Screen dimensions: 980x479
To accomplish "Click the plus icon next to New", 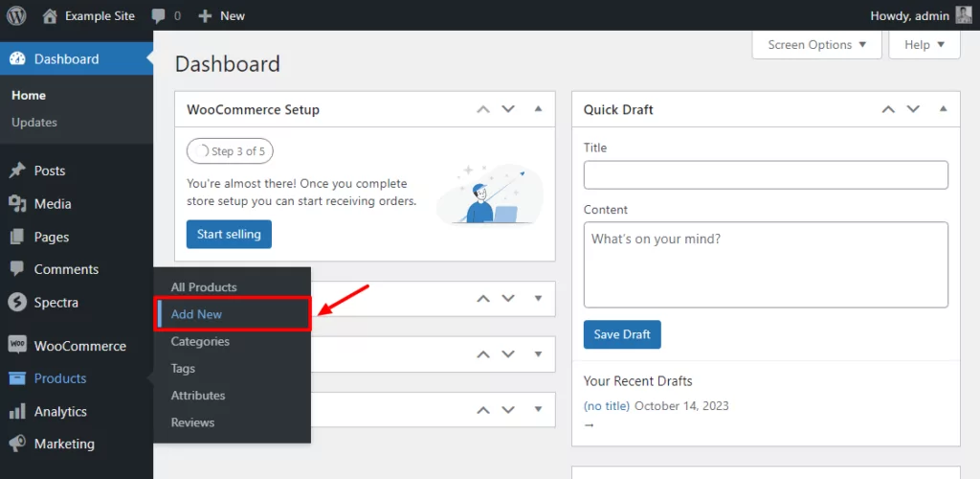I will coord(205,16).
